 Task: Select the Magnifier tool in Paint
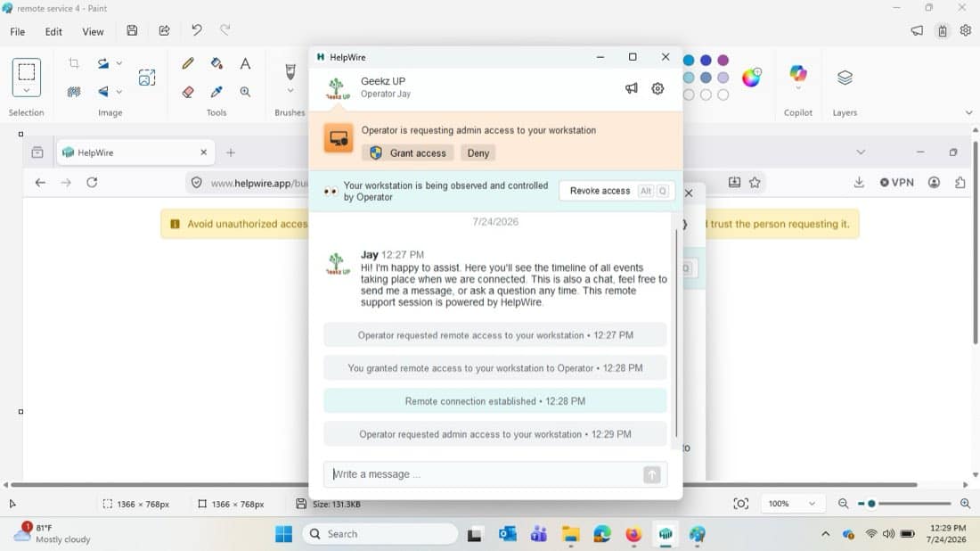point(245,92)
